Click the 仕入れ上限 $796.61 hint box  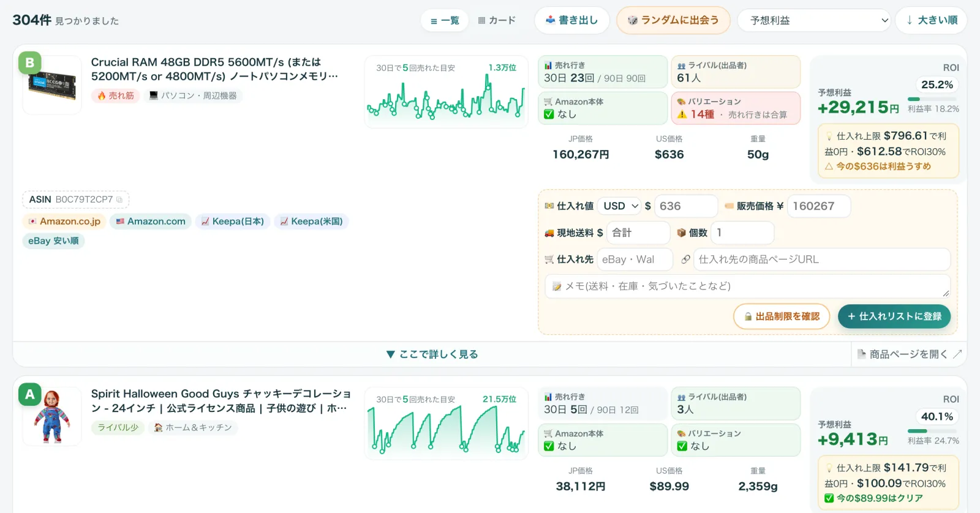click(888, 151)
